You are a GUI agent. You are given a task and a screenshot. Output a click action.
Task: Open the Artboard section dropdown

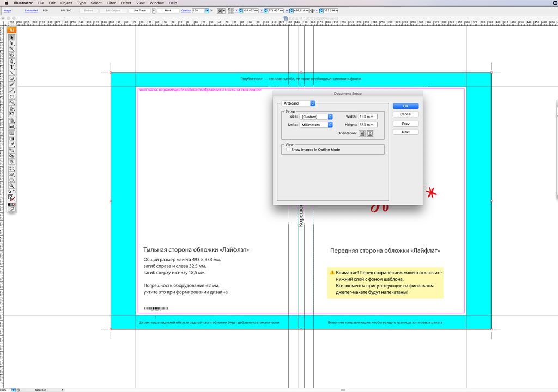point(298,103)
